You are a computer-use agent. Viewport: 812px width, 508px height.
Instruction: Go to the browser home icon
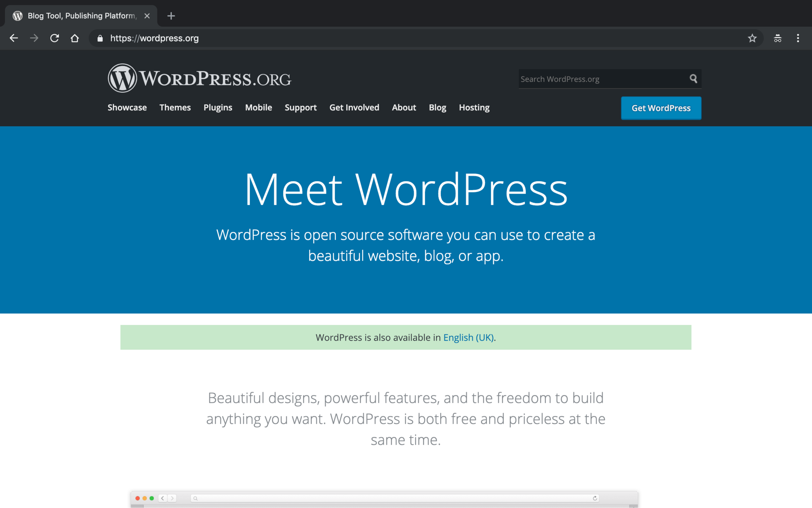point(75,38)
